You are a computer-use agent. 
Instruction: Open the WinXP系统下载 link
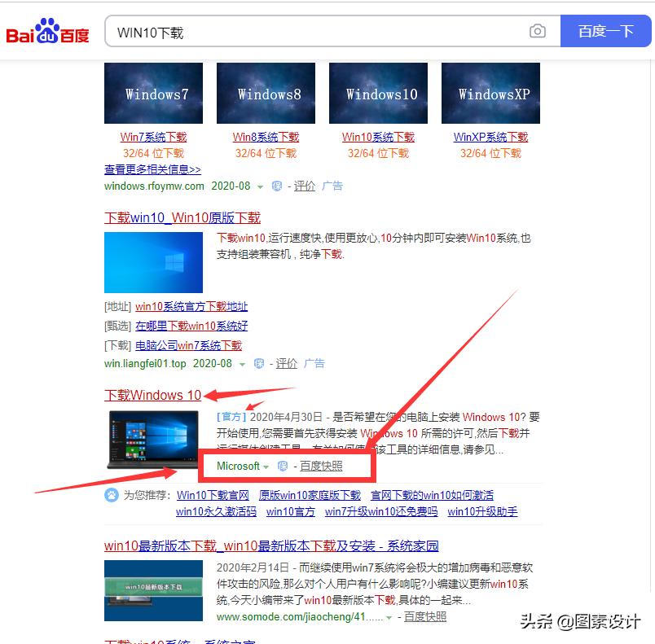[x=490, y=137]
